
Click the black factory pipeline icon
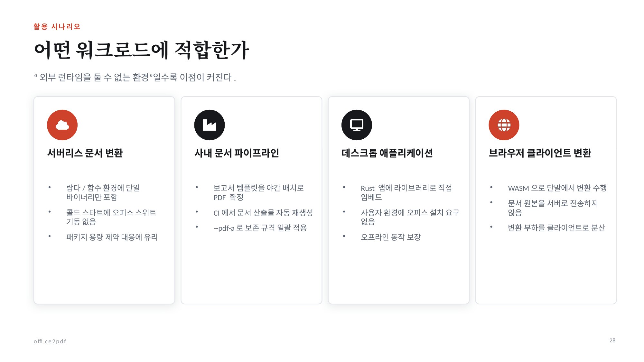[210, 125]
